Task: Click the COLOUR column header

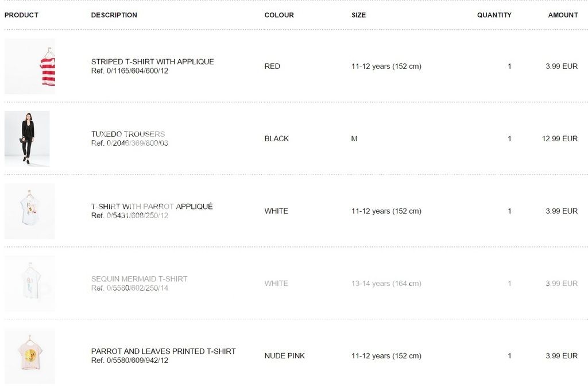Action: [279, 16]
